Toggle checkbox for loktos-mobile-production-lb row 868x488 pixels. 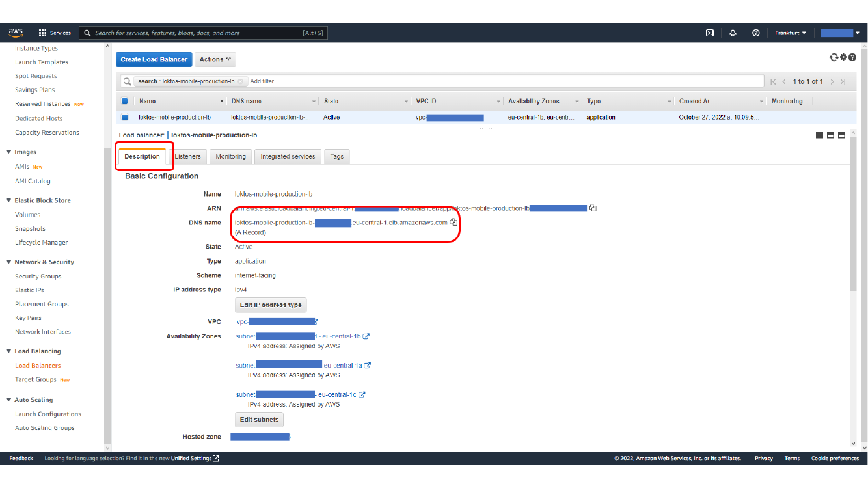pyautogui.click(x=125, y=118)
